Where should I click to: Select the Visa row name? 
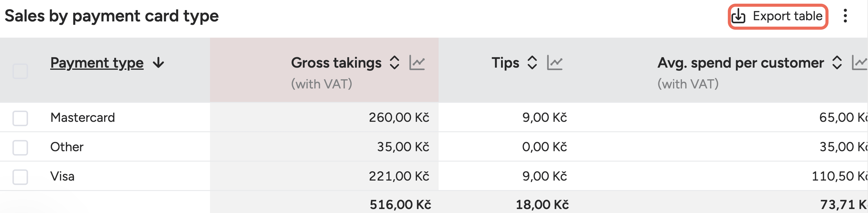pyautogui.click(x=62, y=176)
